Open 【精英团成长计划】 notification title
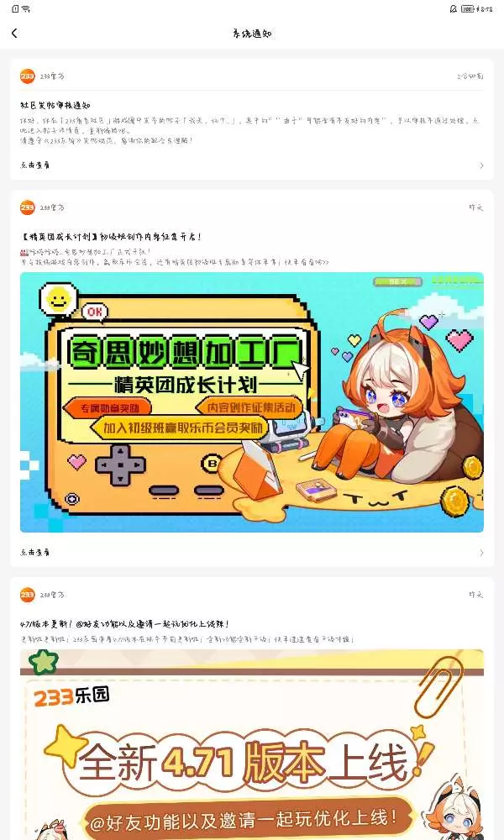Image resolution: width=504 pixels, height=840 pixels. pos(111,236)
